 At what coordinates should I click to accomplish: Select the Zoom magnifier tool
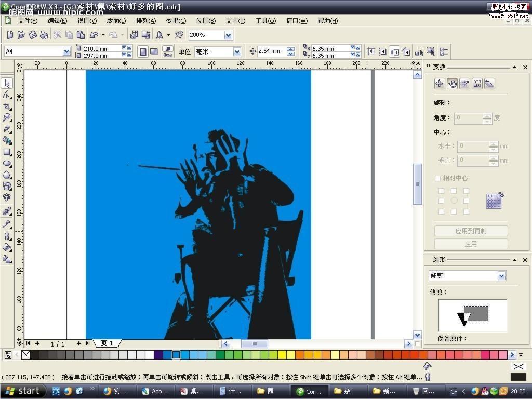point(7,118)
